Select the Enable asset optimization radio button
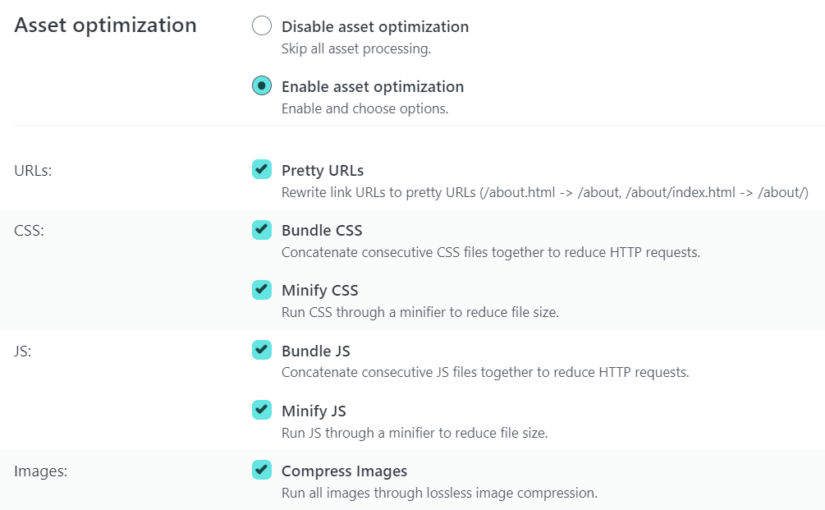825x510 pixels. [x=261, y=86]
